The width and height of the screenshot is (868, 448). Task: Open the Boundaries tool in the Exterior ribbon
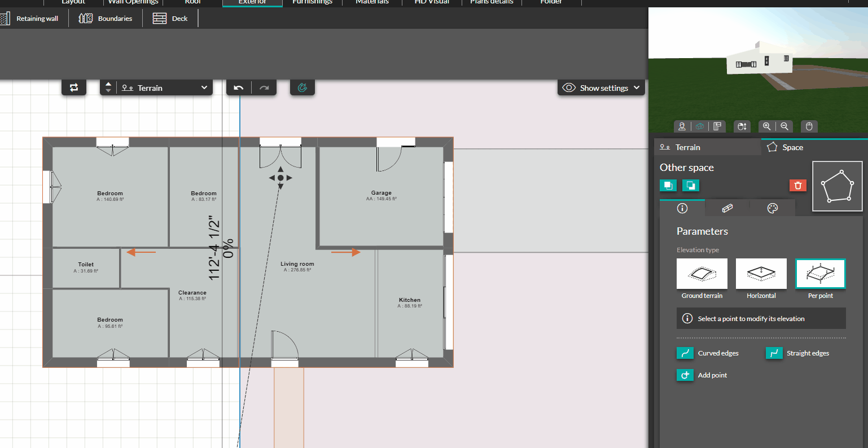(x=105, y=18)
